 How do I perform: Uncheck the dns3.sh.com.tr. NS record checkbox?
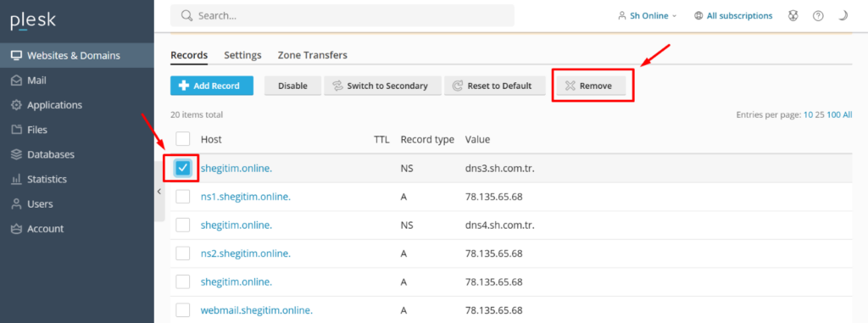[183, 168]
